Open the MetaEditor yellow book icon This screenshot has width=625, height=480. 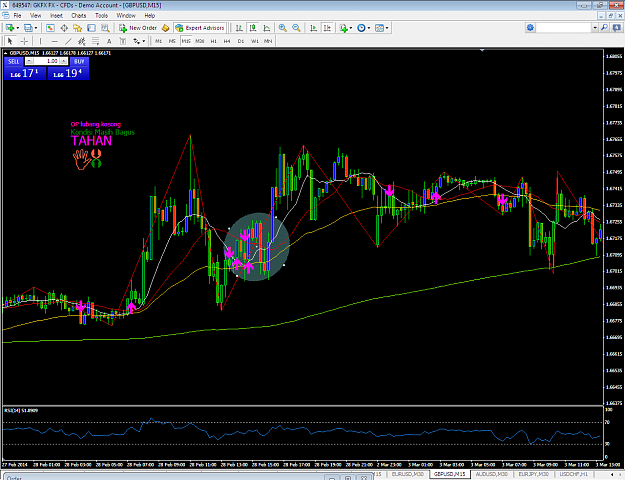click(165, 28)
